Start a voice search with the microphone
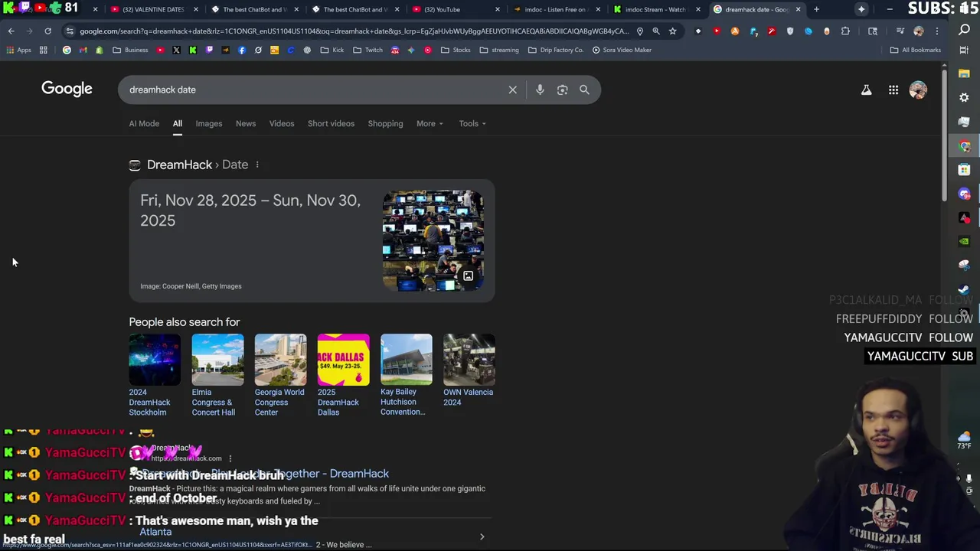Image resolution: width=980 pixels, height=551 pixels. [540, 90]
